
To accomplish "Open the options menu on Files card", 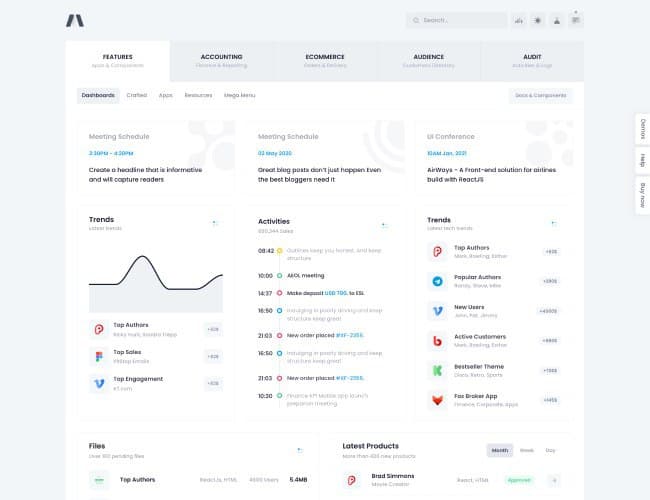I will coord(298,450).
